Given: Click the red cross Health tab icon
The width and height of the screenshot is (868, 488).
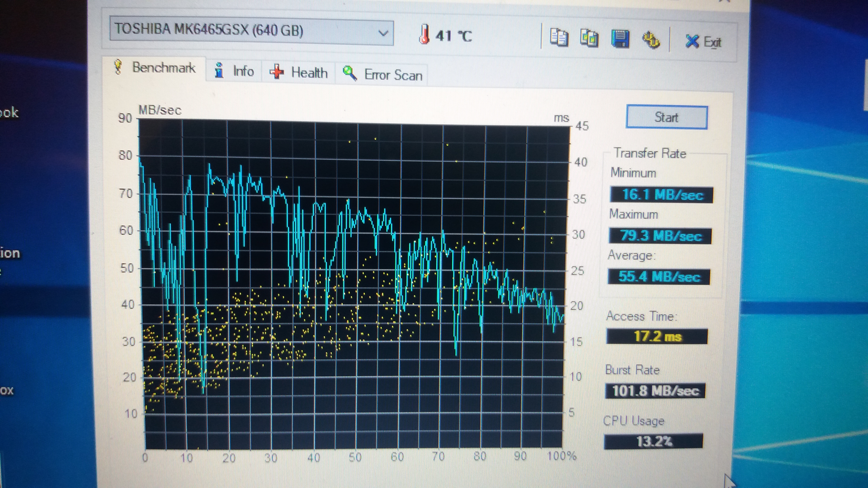Looking at the screenshot, I should pyautogui.click(x=277, y=72).
